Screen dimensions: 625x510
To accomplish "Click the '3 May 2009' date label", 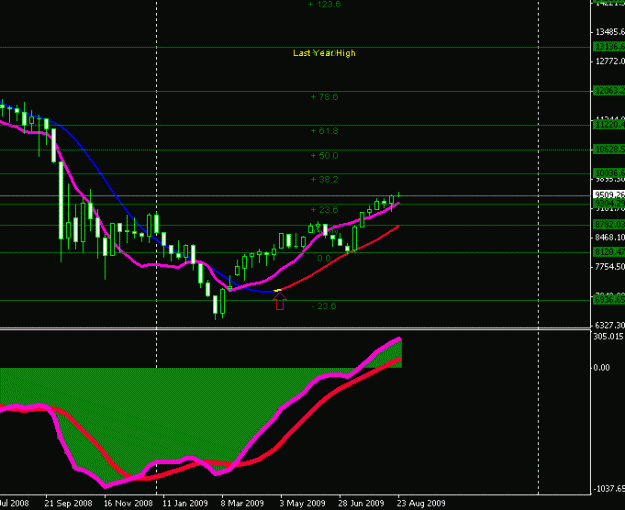I will tap(303, 504).
